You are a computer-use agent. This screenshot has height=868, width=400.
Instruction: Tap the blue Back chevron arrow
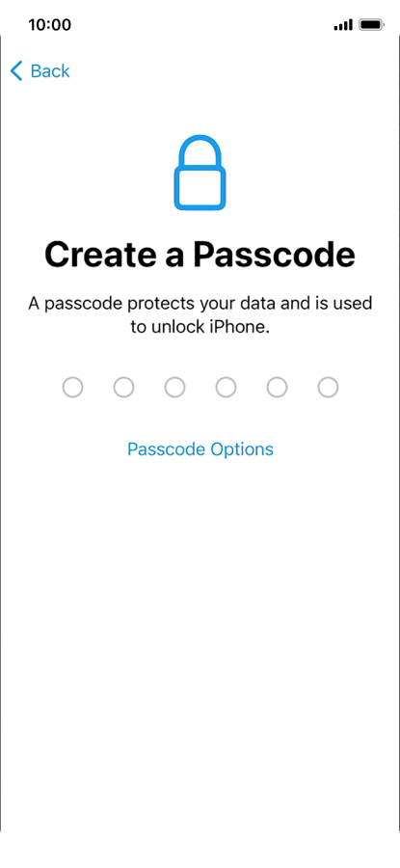16,70
